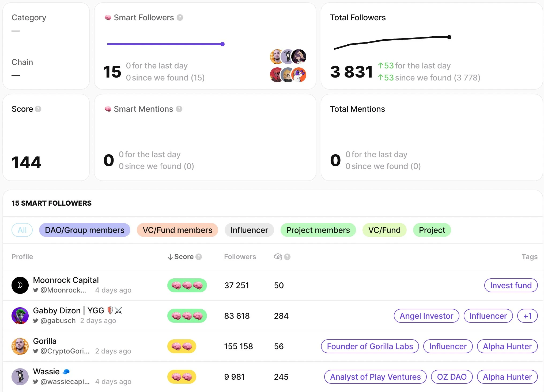Click Gabby Dizon YGG profile avatar icon
544x392 pixels.
[x=20, y=315]
